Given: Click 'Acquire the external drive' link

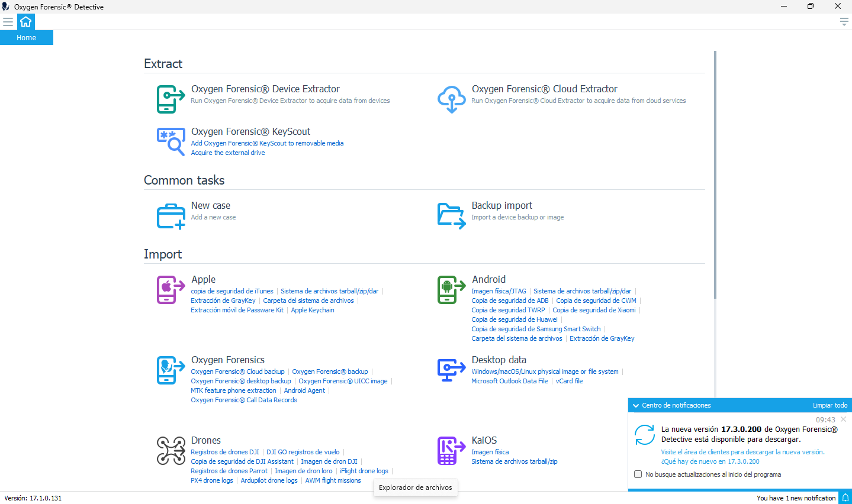Looking at the screenshot, I should [228, 153].
